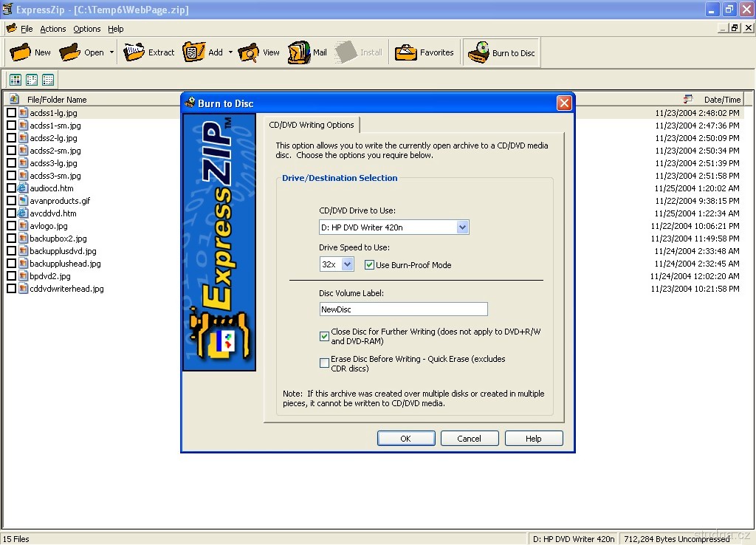
Task: Click the icon beside Date/Time column header
Action: 688,99
